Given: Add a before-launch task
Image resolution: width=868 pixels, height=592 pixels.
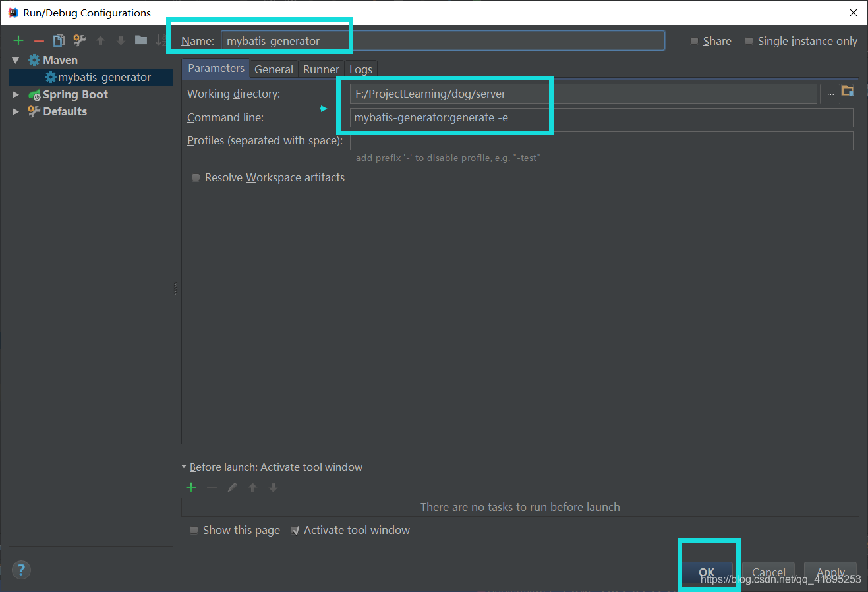Looking at the screenshot, I should [191, 487].
